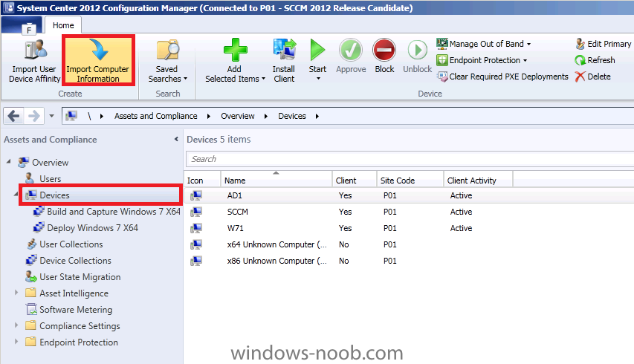The image size is (634, 364).
Task: Click the Unblock icon
Action: click(417, 50)
